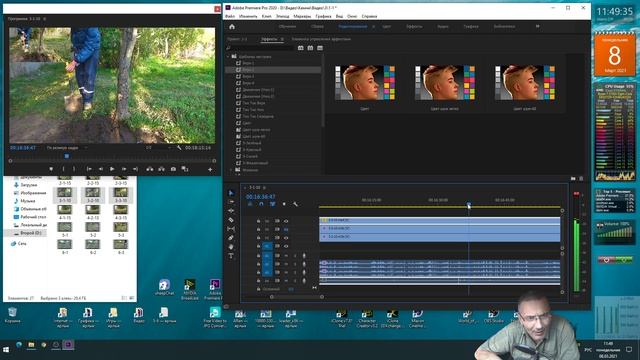
Task: Open the workspace overflow chevrons menu
Action: (538, 27)
